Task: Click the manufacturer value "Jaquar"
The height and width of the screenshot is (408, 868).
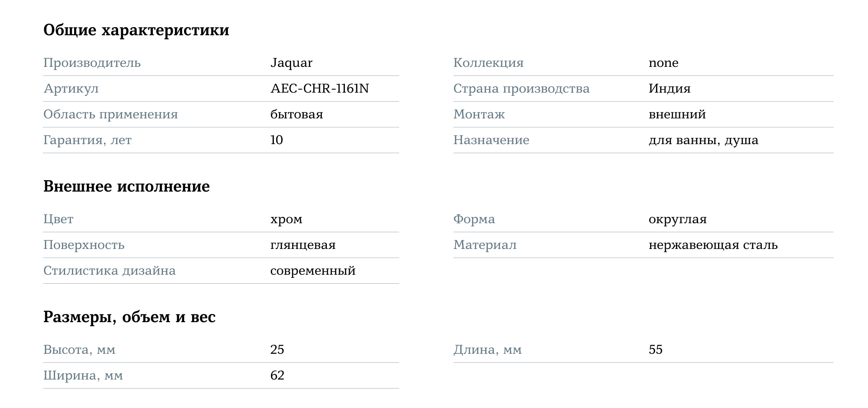Action: coord(291,63)
